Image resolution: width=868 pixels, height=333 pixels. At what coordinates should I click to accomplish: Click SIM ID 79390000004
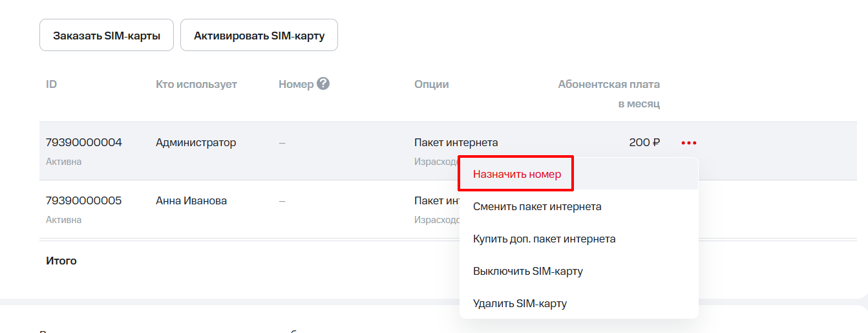point(83,143)
